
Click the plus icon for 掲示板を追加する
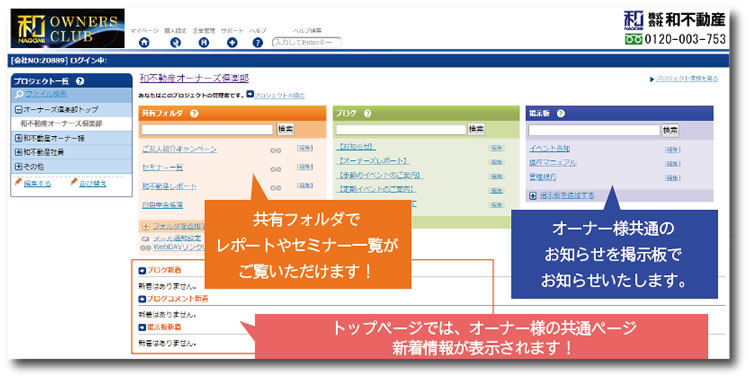tap(533, 196)
